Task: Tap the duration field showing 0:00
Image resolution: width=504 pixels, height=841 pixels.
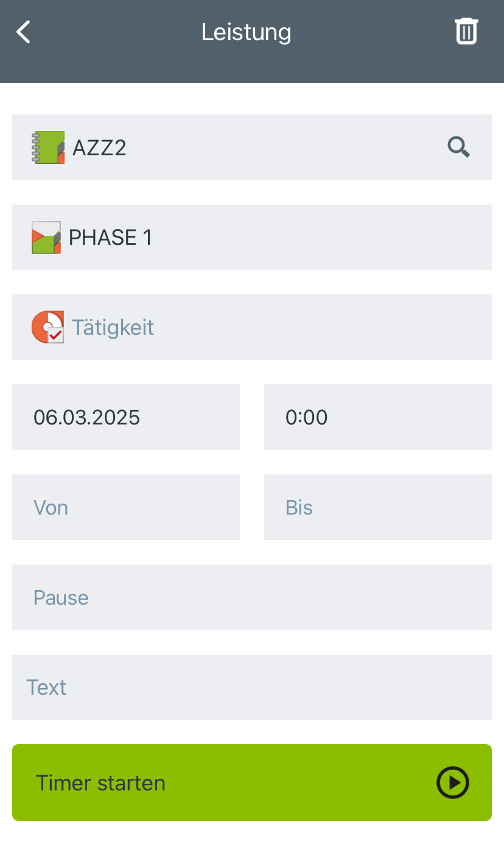Action: [x=377, y=417]
